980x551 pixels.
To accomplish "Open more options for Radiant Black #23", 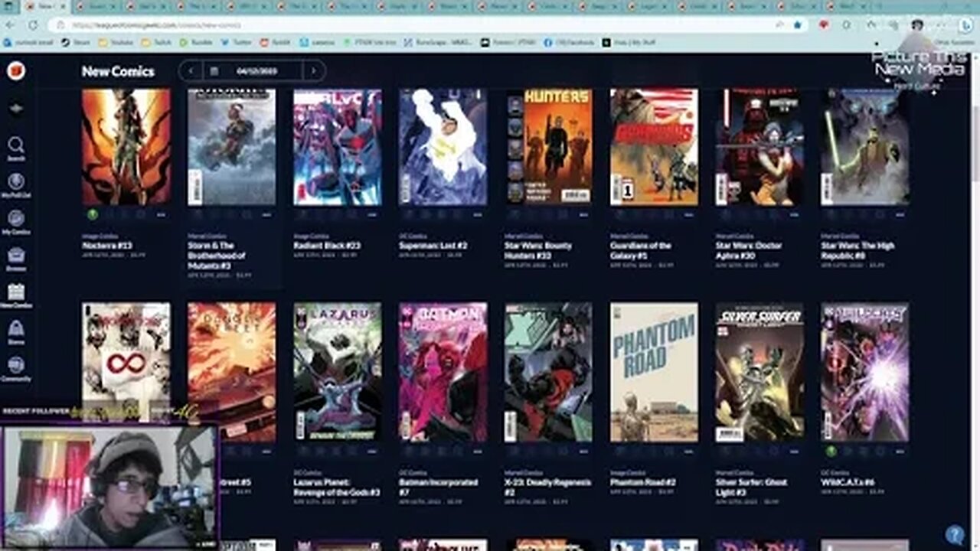I will pos(372,215).
